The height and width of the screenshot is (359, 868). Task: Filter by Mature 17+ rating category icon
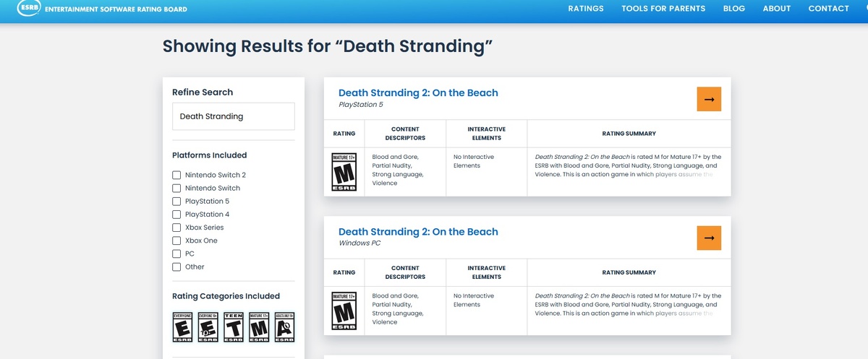(259, 327)
